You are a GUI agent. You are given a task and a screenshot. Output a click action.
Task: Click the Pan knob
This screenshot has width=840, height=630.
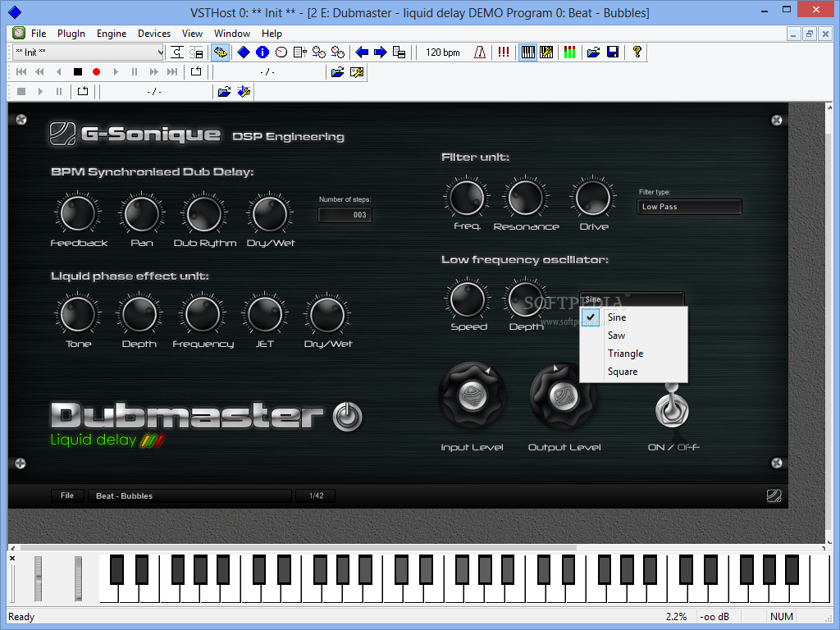(141, 214)
